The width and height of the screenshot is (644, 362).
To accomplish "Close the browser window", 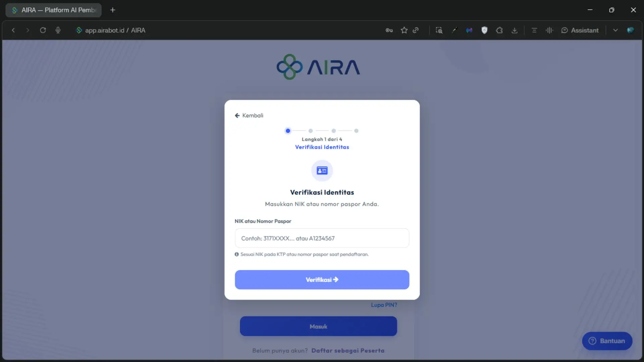I will (633, 10).
